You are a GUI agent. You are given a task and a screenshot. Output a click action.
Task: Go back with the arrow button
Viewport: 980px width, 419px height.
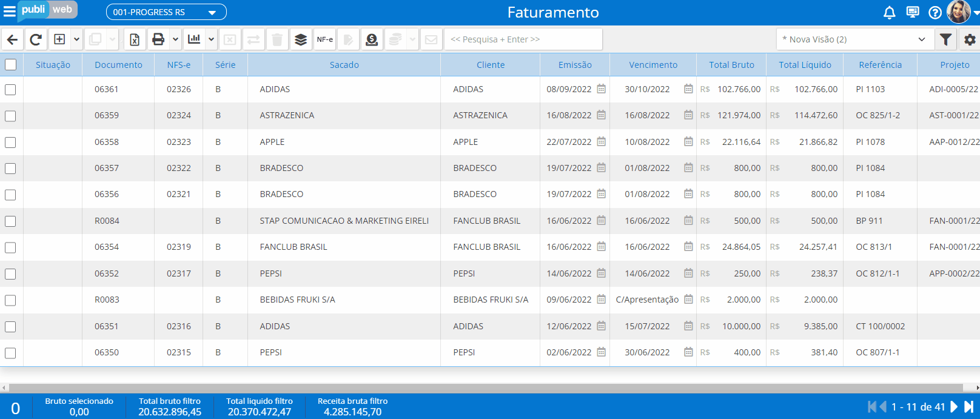(x=12, y=39)
